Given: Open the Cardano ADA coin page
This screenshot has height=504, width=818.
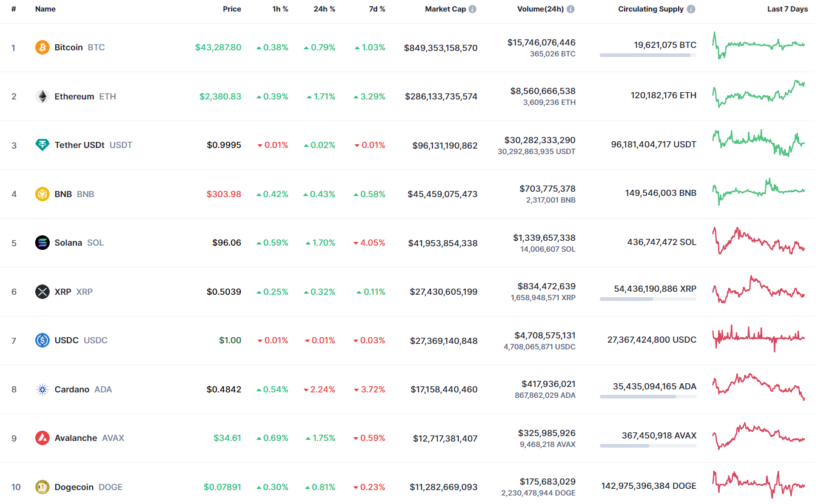Looking at the screenshot, I should click(72, 389).
